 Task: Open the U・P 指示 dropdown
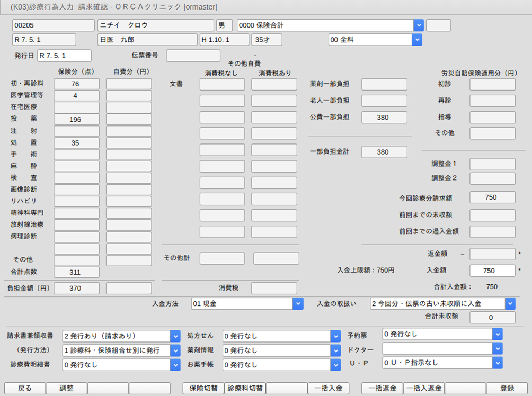(x=496, y=363)
